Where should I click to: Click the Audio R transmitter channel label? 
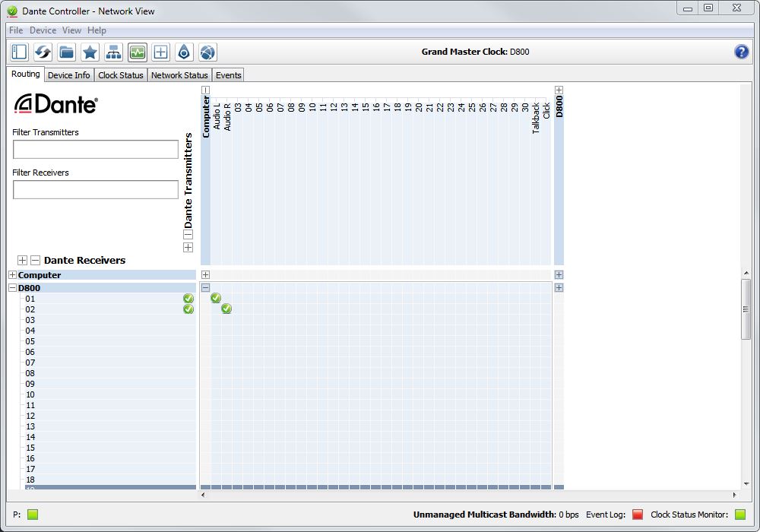(226, 117)
